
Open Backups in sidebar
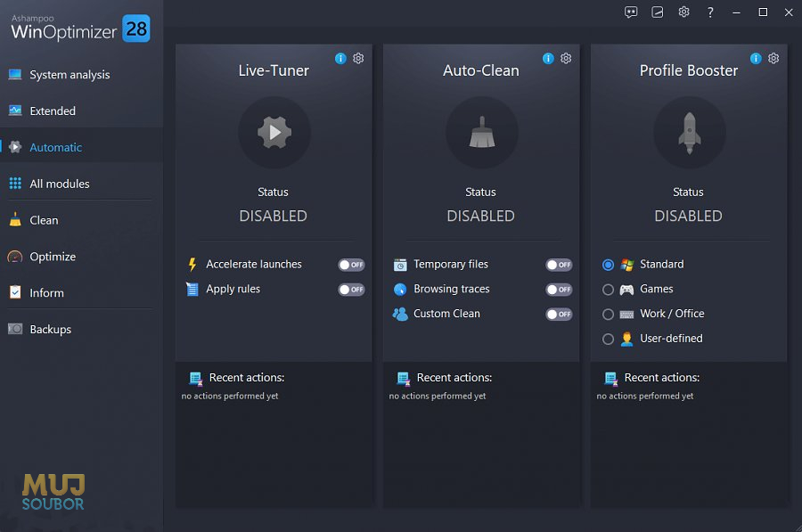tap(81, 329)
